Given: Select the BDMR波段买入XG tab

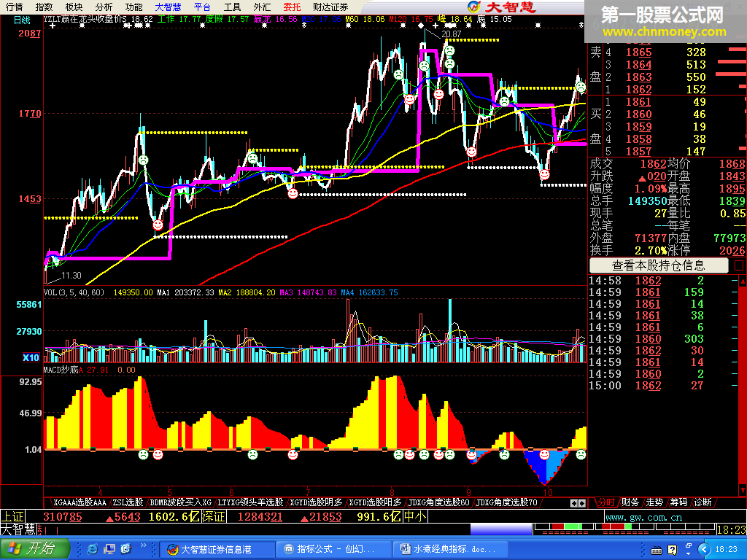Looking at the screenshot, I should 180,502.
